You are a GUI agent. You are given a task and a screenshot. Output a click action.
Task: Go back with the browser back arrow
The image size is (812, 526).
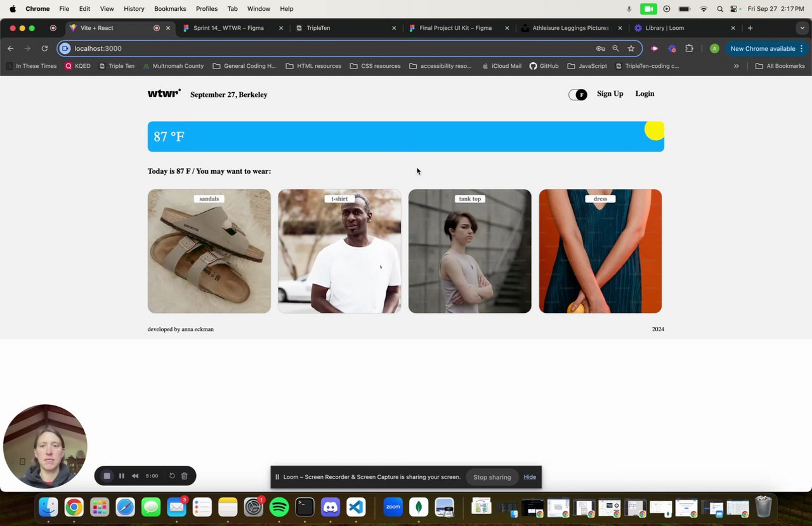click(x=10, y=48)
